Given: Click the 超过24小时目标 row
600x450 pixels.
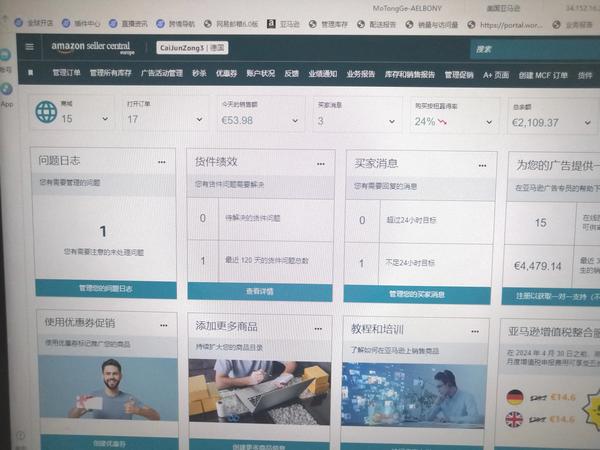Looking at the screenshot, I should pos(419,220).
